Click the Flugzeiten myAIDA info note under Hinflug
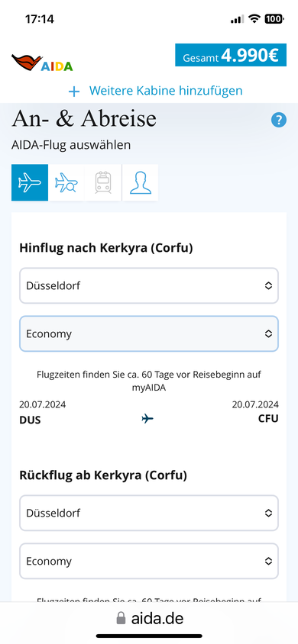This screenshot has height=644, width=298. 149,381
